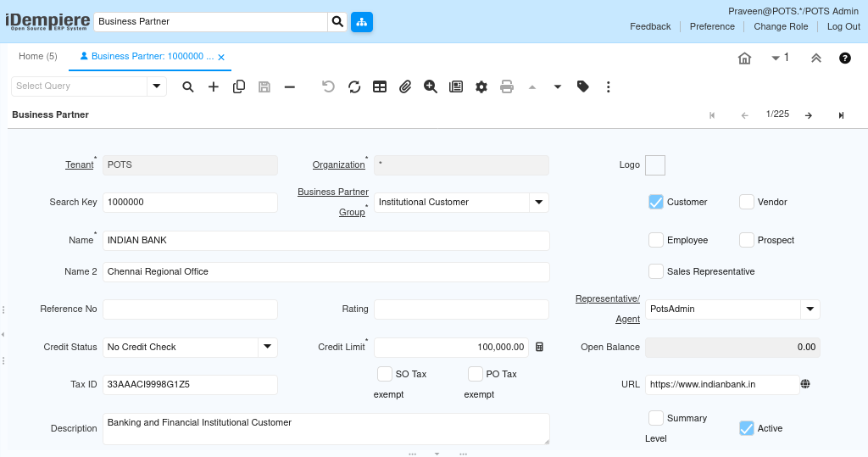Click into the Name field INDIAN BANK
This screenshot has width=868, height=457.
point(326,241)
